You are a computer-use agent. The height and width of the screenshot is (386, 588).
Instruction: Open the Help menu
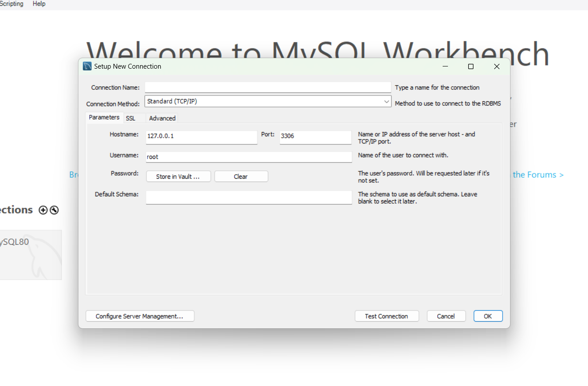point(39,4)
